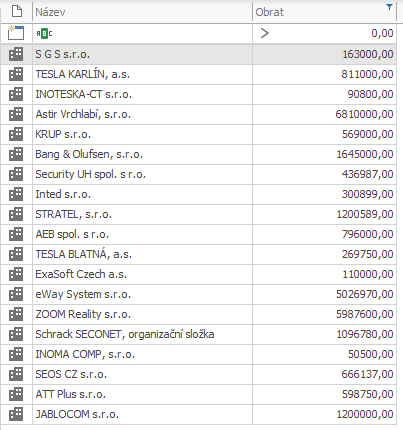Image resolution: width=403 pixels, height=430 pixels.
Task: Select the ATT Plus s.r.o. name cell
Action: point(142,394)
